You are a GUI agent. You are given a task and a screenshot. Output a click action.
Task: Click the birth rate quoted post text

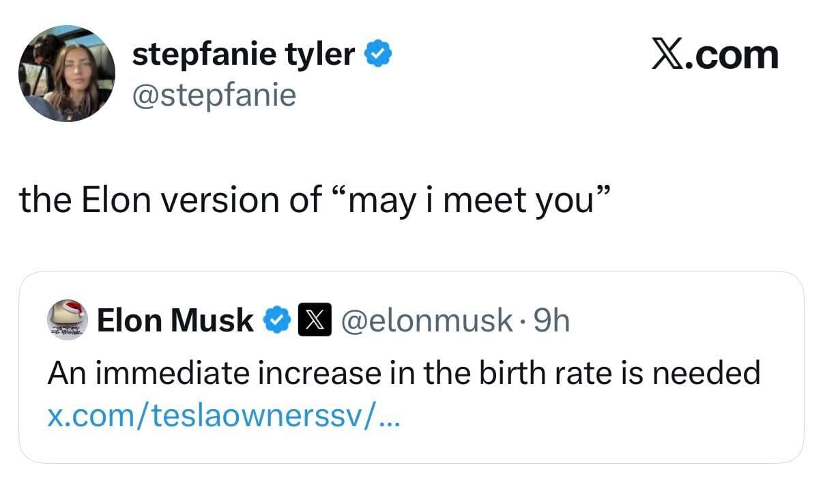403,373
